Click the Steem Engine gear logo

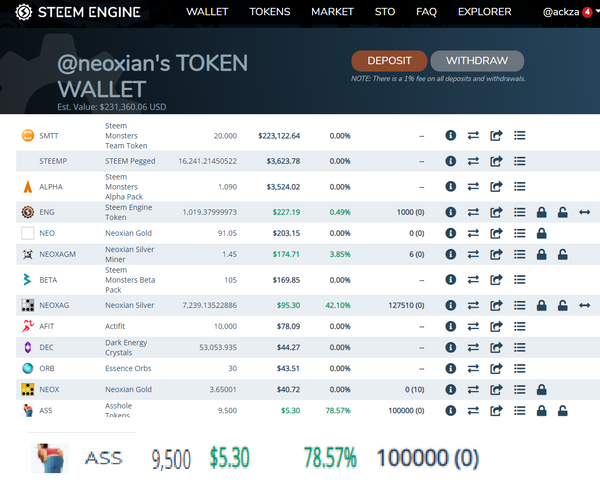(x=23, y=12)
